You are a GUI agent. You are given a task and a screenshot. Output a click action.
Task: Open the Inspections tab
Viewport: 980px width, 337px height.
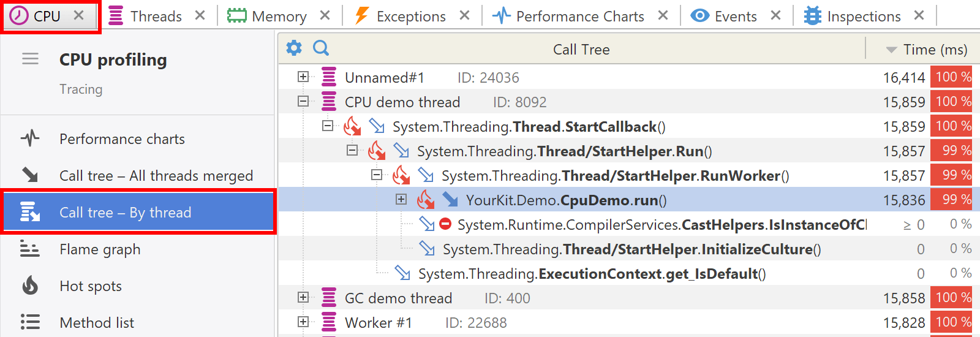(864, 16)
